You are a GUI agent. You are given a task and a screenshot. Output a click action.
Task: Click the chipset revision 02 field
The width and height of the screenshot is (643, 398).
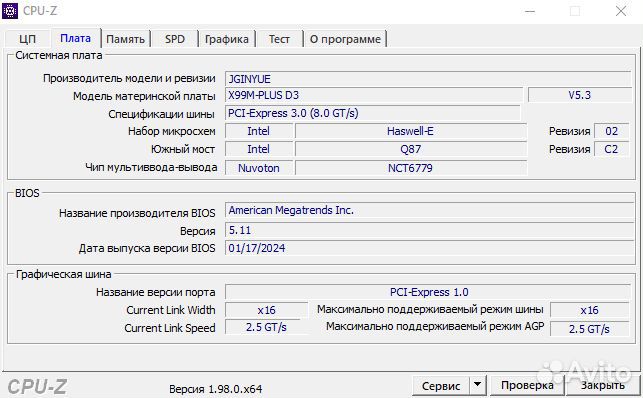611,131
